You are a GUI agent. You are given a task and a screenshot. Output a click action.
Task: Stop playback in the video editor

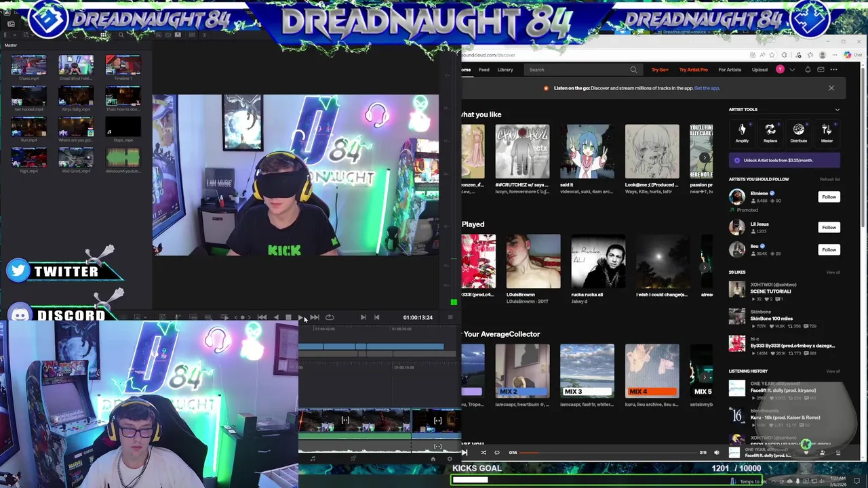pos(288,317)
